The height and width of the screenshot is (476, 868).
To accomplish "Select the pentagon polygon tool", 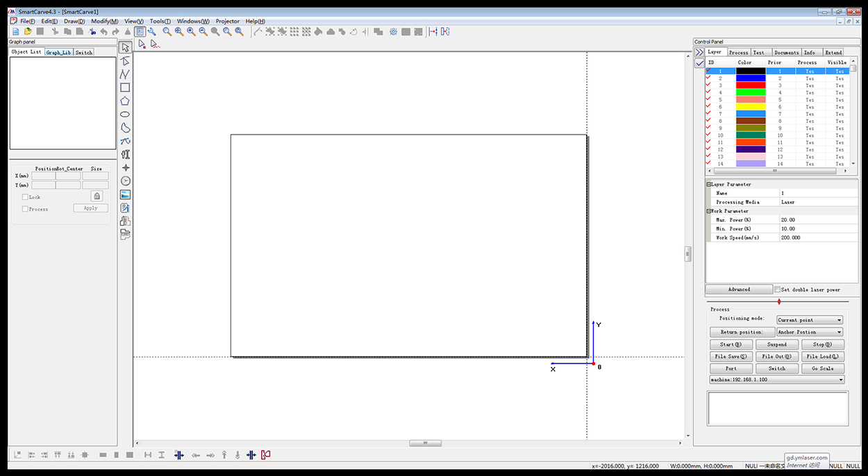I will (x=125, y=101).
